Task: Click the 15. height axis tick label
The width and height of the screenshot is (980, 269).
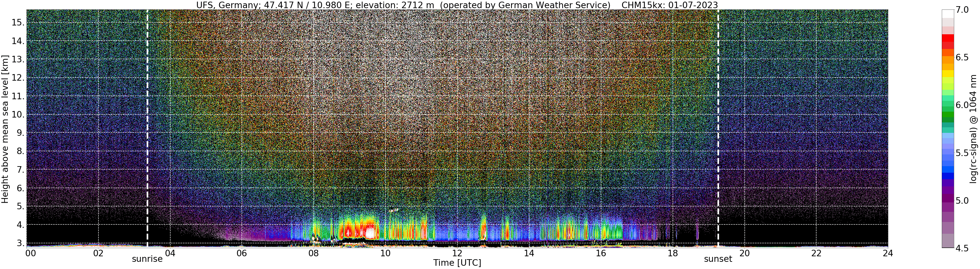Action: [18, 23]
